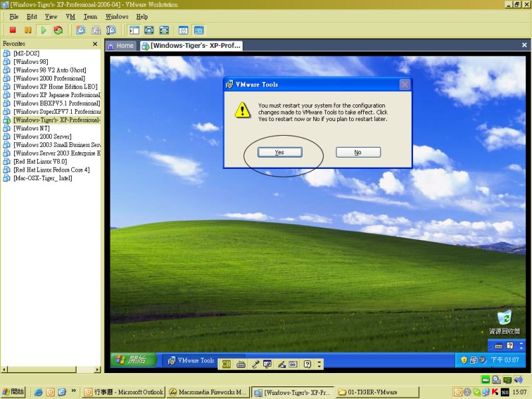Screen dimensions: 532x399
Task: Click the security shield icon in guest tray
Action: tap(464, 360)
